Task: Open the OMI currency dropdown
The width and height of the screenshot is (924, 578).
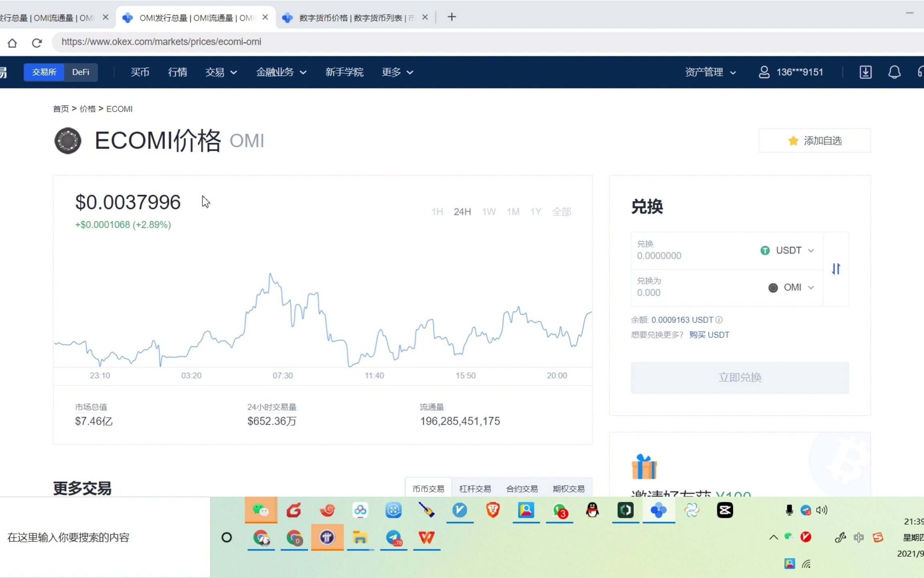Action: point(791,287)
